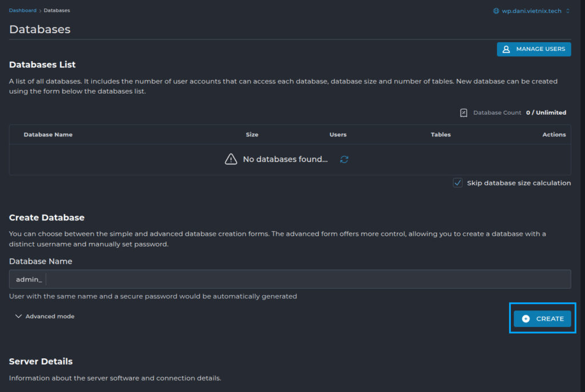Viewport: 585px width, 392px height.
Task: Click the warning triangle icon in the empty list
Action: 231,159
